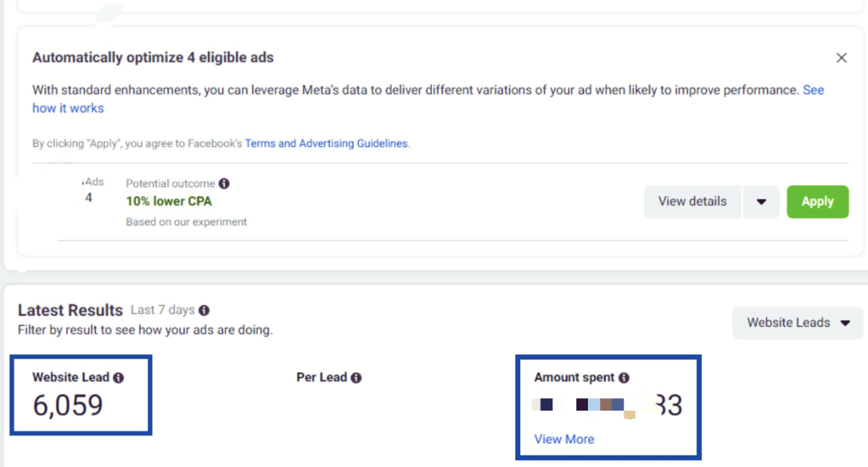This screenshot has height=467, width=868.
Task: Click the Based on our experiment note
Action: [x=186, y=222]
